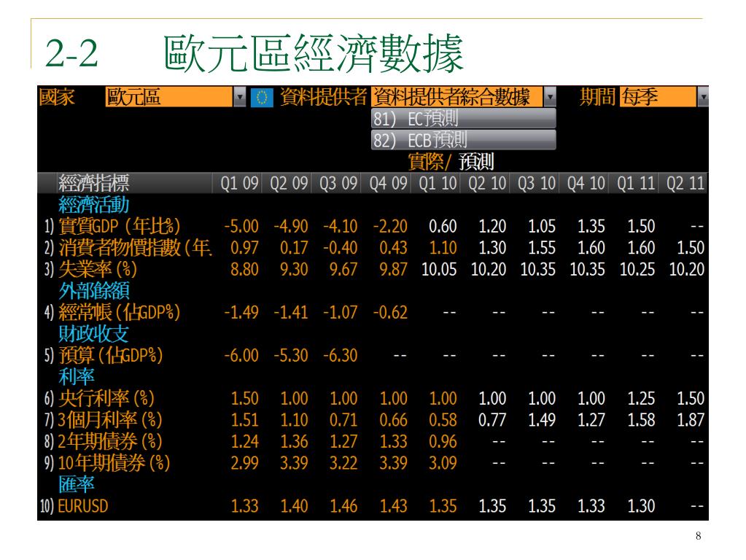Image resolution: width=746 pixels, height=560 pixels.
Task: Click the 資料提供者綜合數據 field
Action: [x=456, y=97]
